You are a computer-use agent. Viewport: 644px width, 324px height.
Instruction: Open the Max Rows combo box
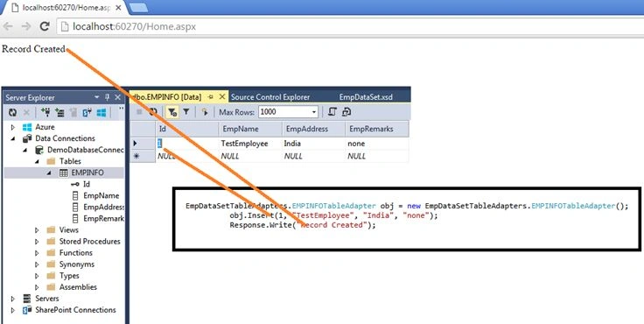tap(289, 112)
